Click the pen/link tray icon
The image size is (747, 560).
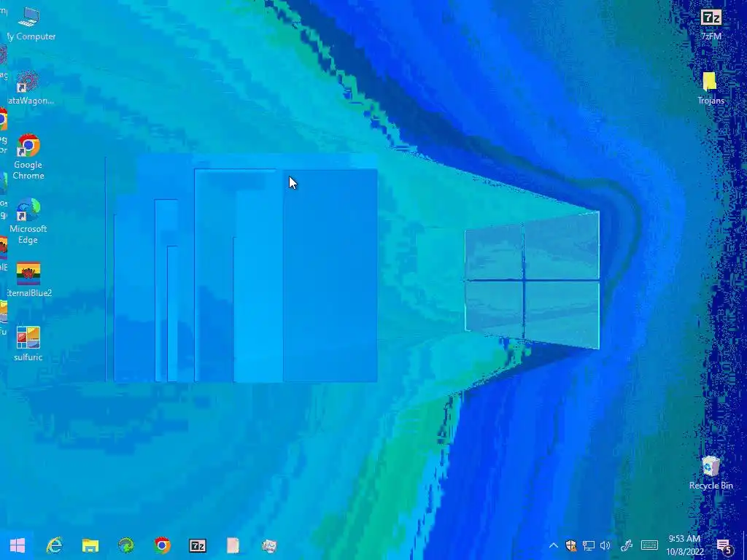627,545
